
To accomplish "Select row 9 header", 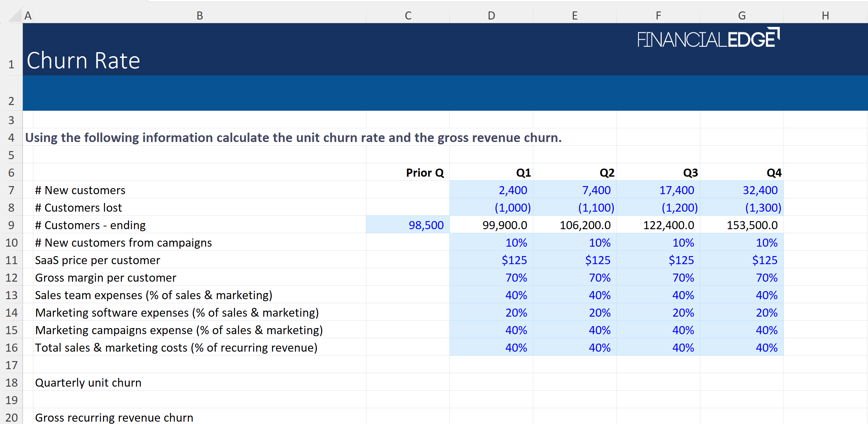I will pos(11,225).
